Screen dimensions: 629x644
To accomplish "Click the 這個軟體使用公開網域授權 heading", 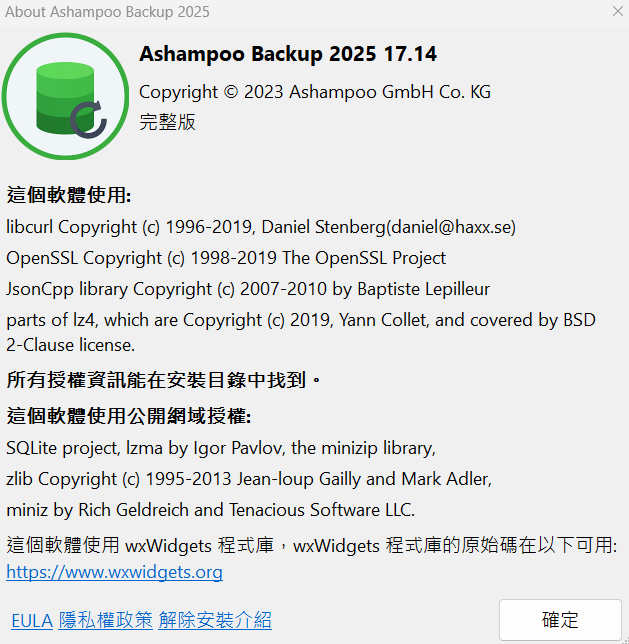I will click(129, 416).
